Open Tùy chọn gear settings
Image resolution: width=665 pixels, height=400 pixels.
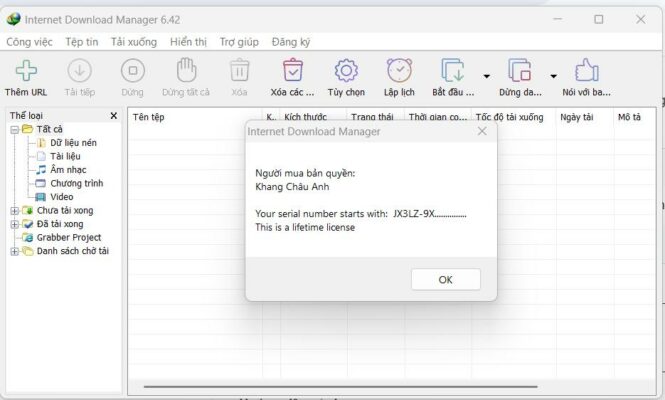(x=346, y=70)
